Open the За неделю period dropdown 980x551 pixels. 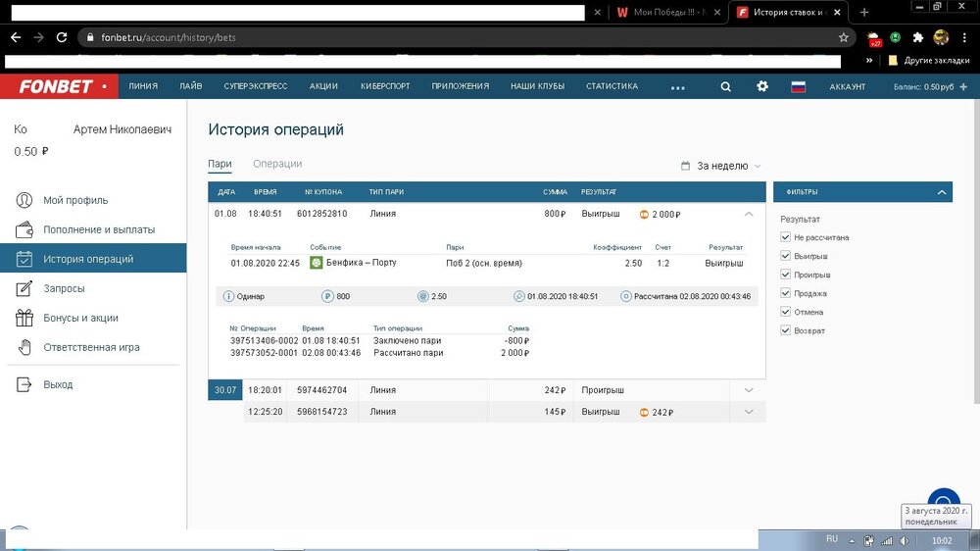coord(722,167)
